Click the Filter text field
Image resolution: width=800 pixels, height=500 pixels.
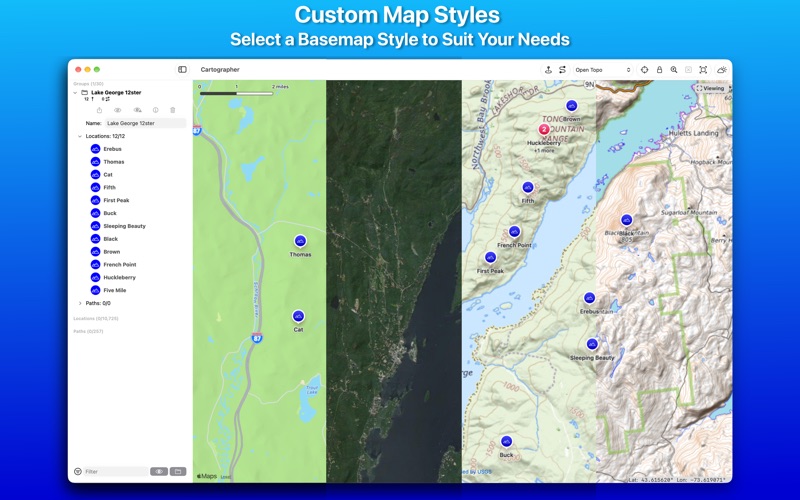coord(116,471)
